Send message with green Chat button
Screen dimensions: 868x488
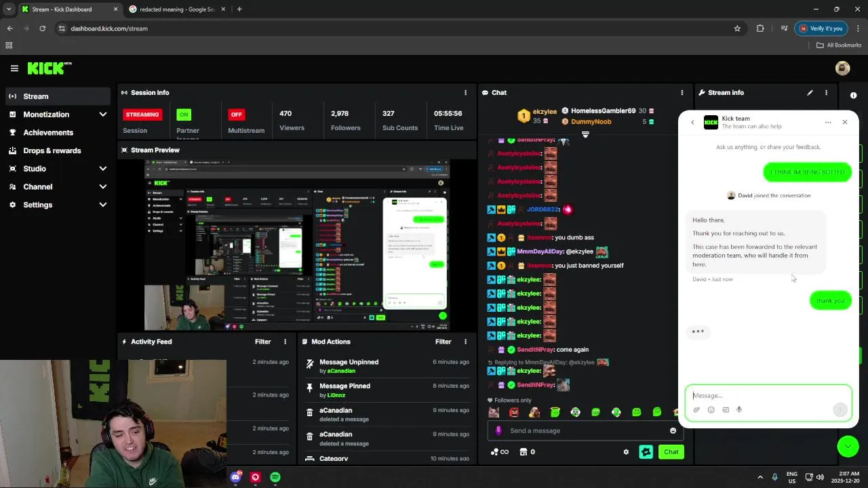(x=671, y=452)
